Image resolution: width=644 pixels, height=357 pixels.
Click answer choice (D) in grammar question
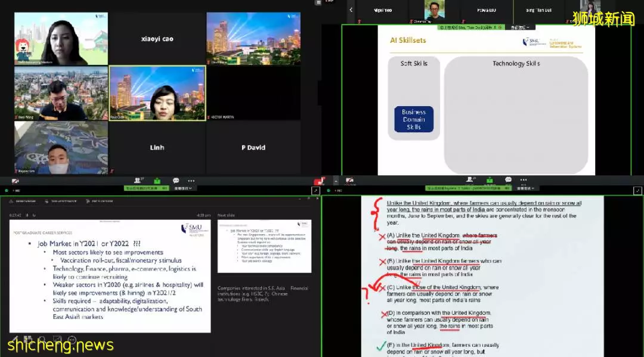point(439,322)
